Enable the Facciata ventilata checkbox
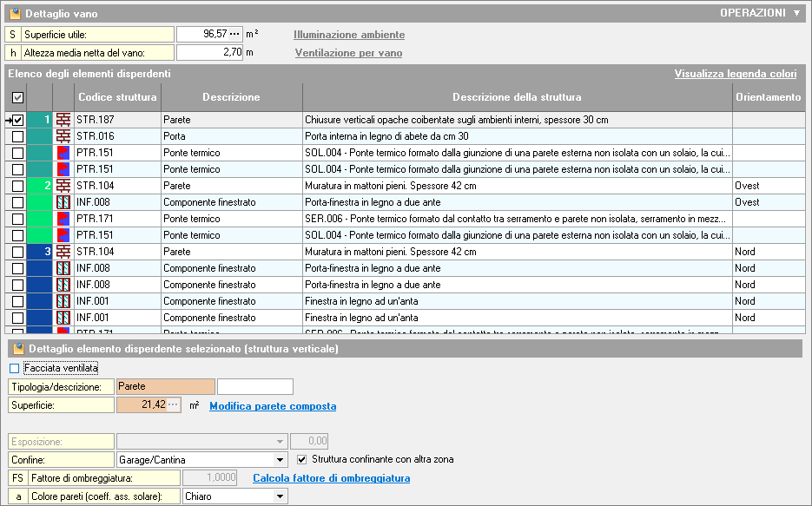This screenshot has width=812, height=506. tap(14, 369)
